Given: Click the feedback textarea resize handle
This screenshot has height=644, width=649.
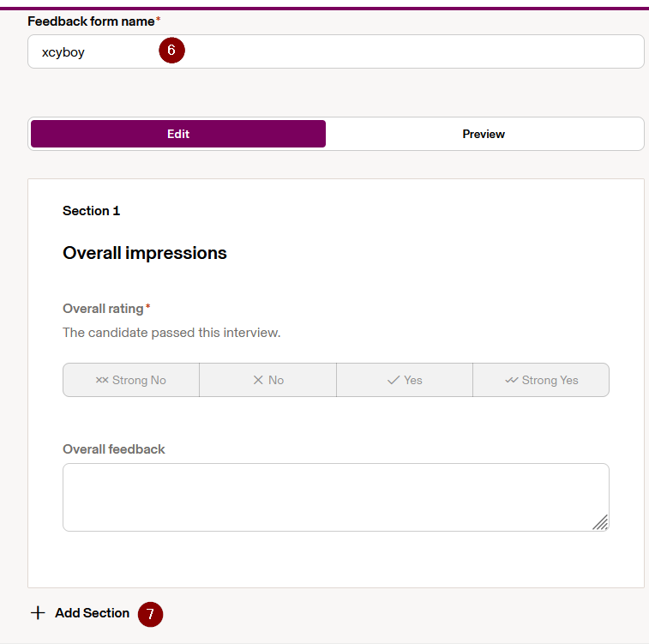Looking at the screenshot, I should (600, 522).
